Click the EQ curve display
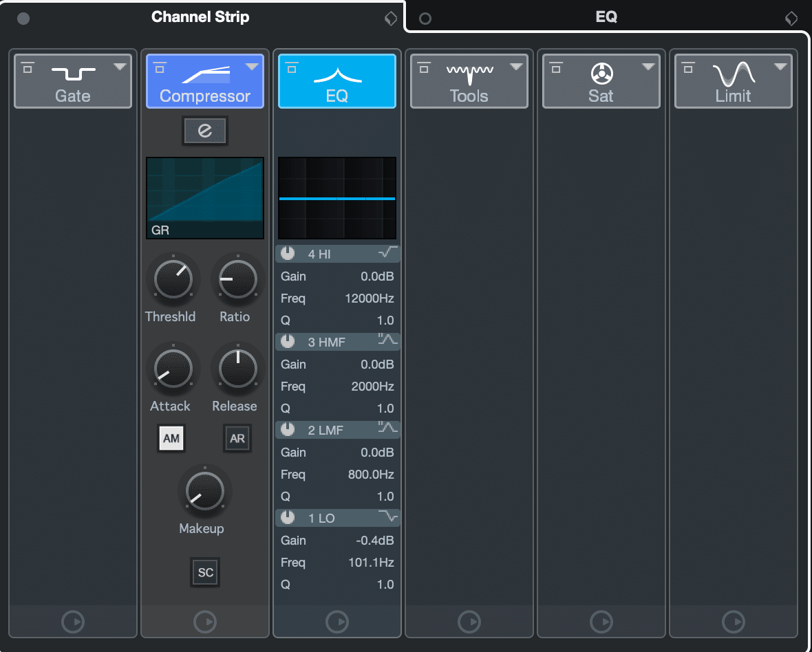Screen dimensions: 812x652 click(337, 197)
